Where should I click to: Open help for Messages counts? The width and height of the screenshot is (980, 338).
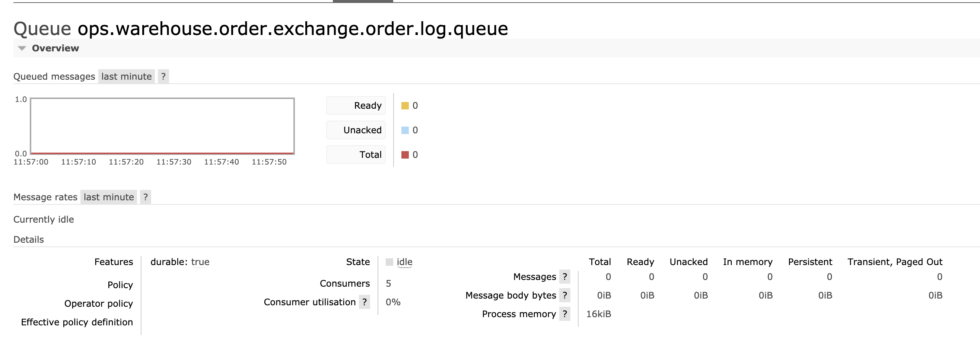tap(566, 277)
